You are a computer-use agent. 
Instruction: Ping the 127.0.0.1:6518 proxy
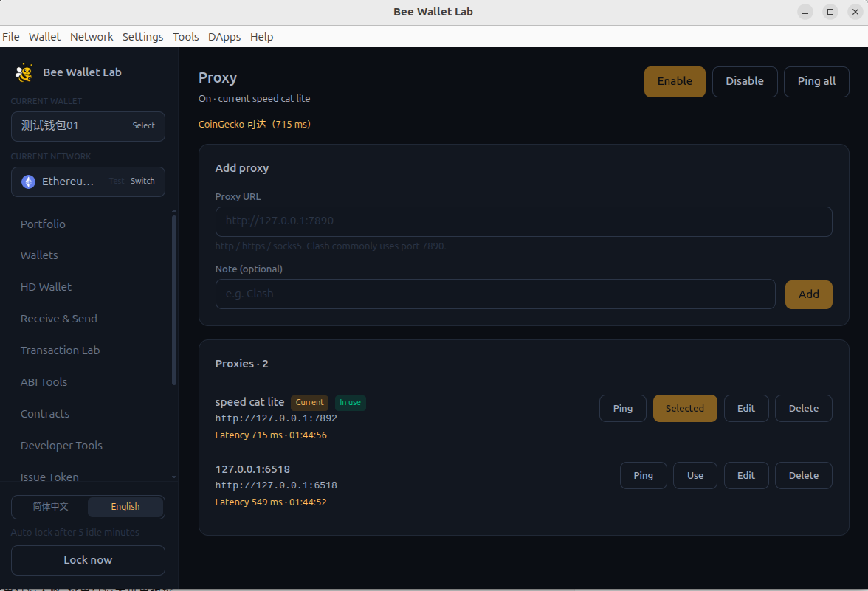pyautogui.click(x=643, y=475)
